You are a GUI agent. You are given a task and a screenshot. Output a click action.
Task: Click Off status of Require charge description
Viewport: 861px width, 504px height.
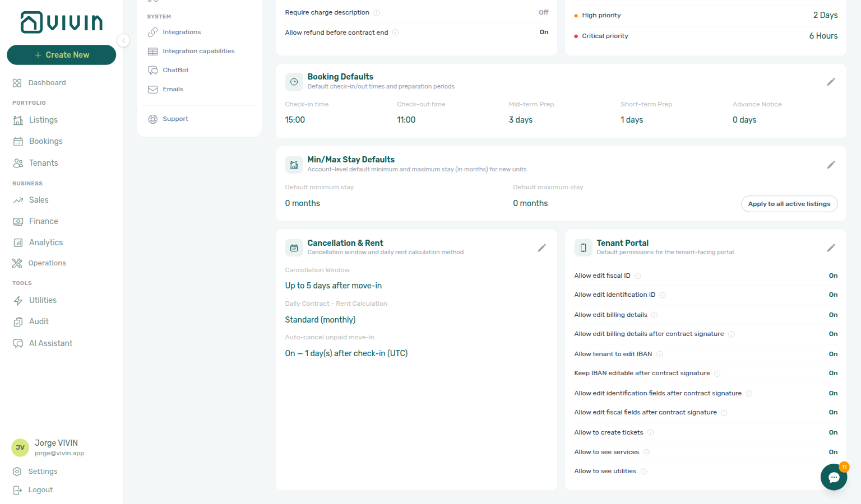pos(544,12)
